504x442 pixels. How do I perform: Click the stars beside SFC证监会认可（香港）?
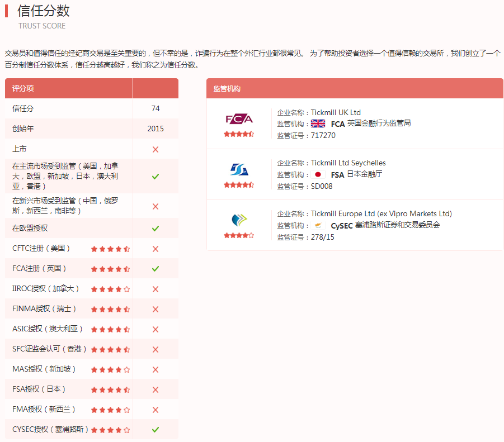(111, 350)
